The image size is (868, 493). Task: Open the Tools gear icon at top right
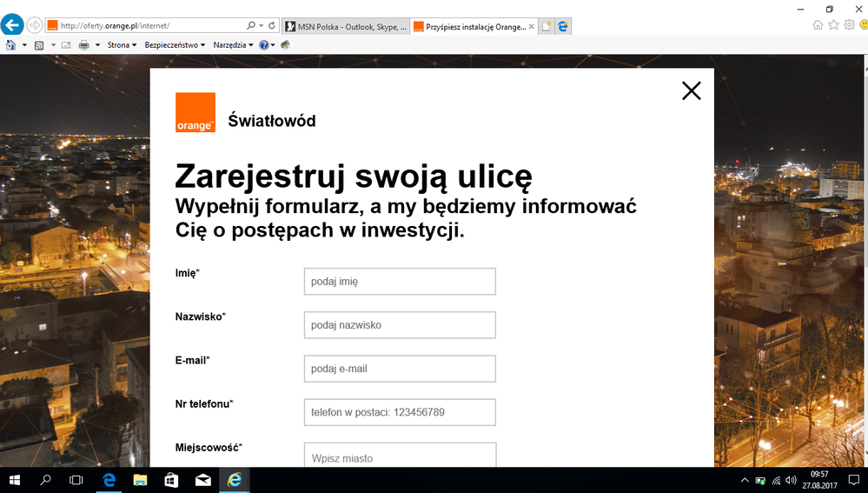[849, 25]
